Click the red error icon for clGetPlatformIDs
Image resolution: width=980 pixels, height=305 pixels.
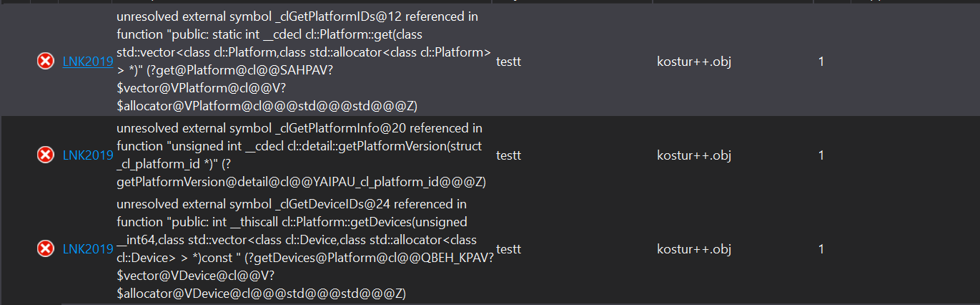pyautogui.click(x=45, y=62)
